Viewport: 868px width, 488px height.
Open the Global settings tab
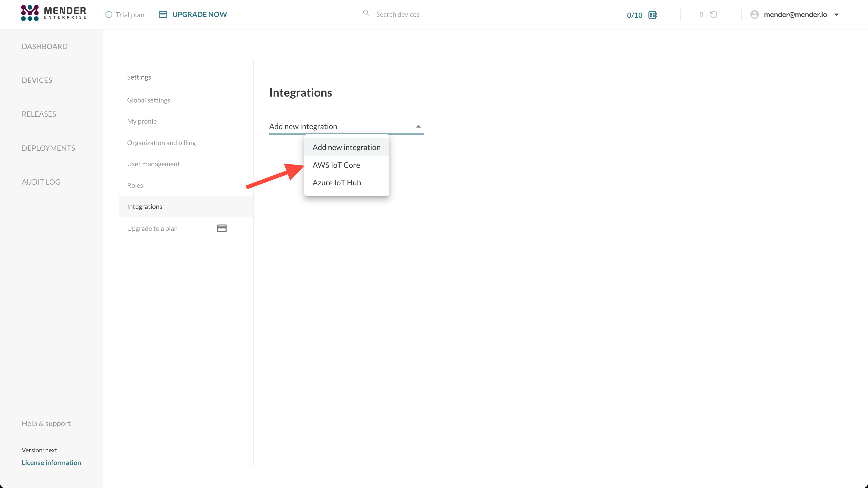point(148,100)
